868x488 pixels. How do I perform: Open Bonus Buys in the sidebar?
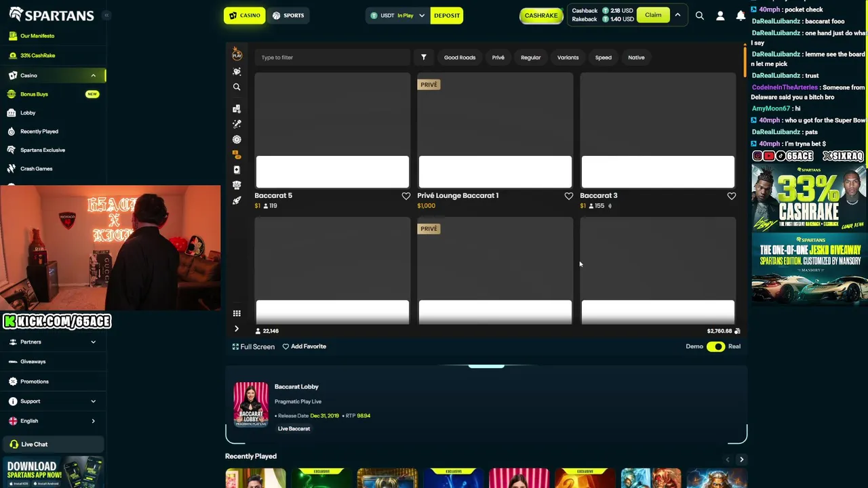(53, 94)
